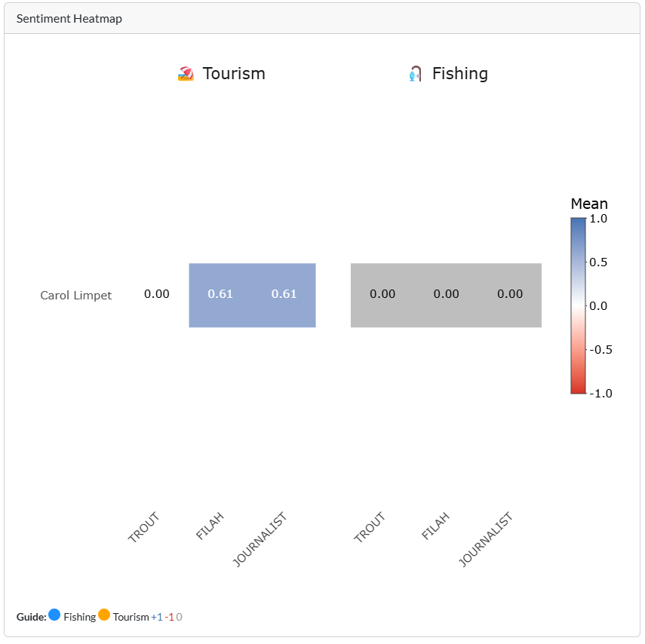
Task: Click the Tourism column heading
Action: (x=234, y=74)
